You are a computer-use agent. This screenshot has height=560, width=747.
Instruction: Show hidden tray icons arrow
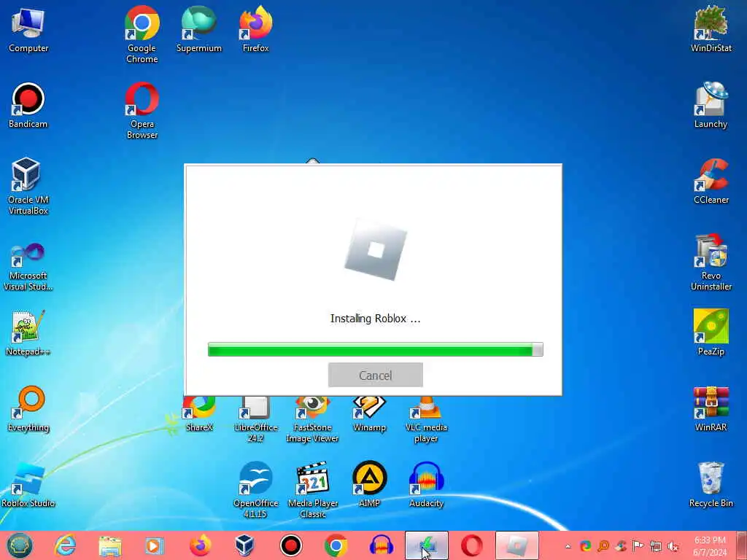pos(568,545)
